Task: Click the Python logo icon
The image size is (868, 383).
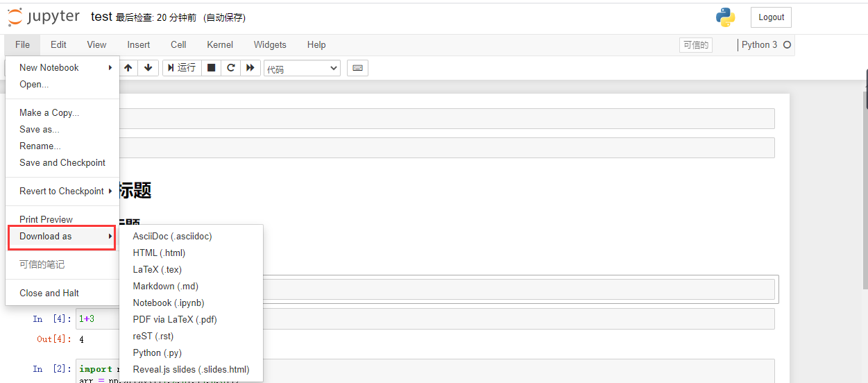Action: (x=726, y=17)
